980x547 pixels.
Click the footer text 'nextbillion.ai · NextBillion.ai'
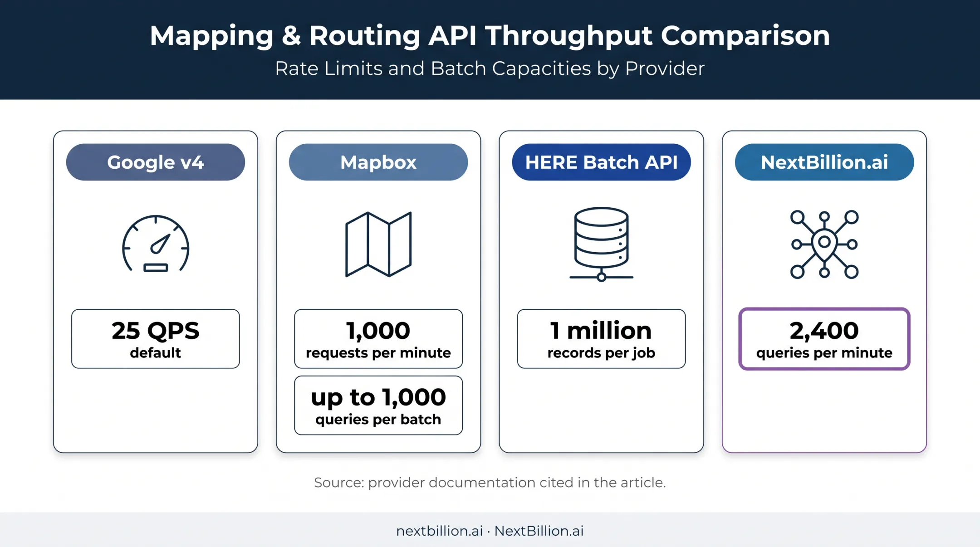(x=490, y=531)
